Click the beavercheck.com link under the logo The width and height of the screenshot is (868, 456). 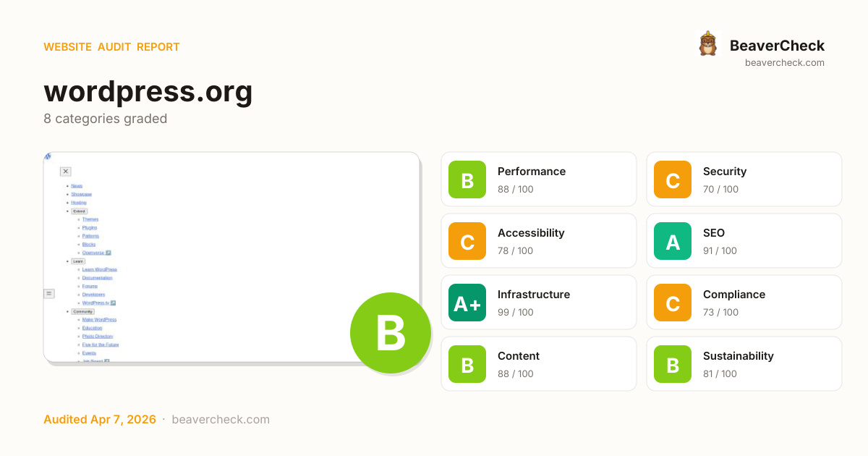point(784,63)
